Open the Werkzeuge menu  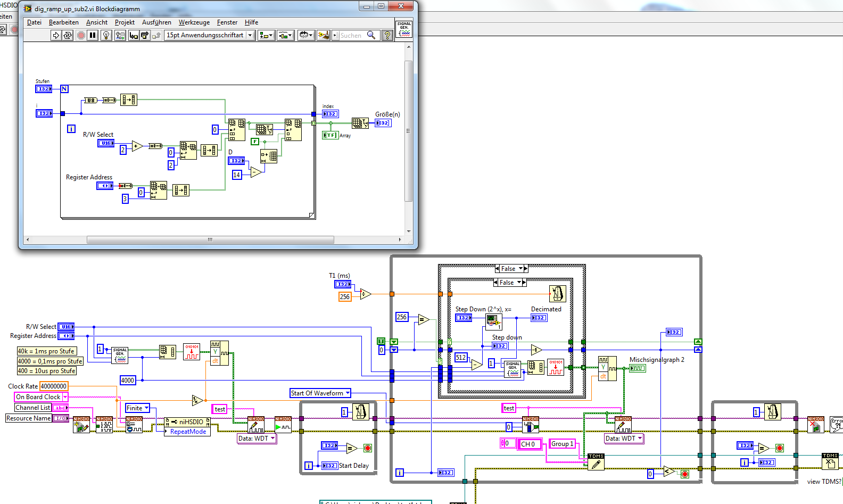[194, 22]
